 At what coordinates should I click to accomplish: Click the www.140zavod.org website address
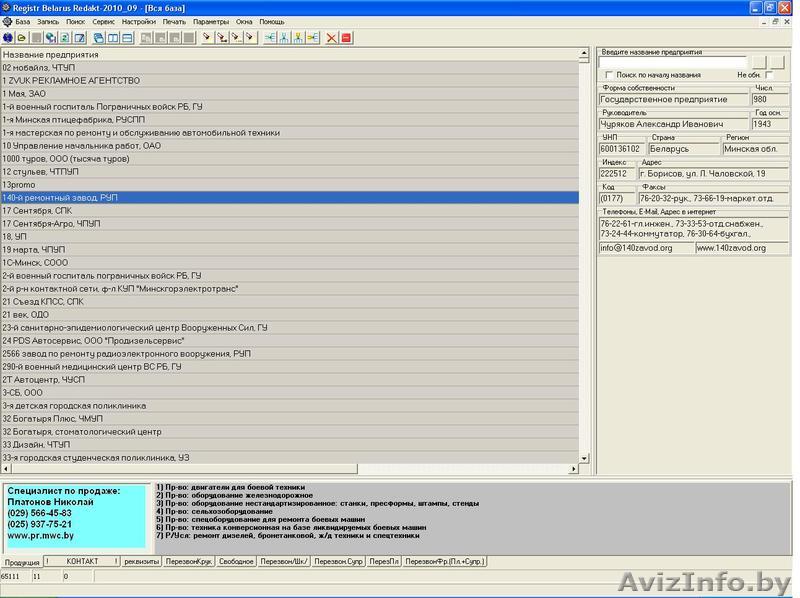click(741, 248)
